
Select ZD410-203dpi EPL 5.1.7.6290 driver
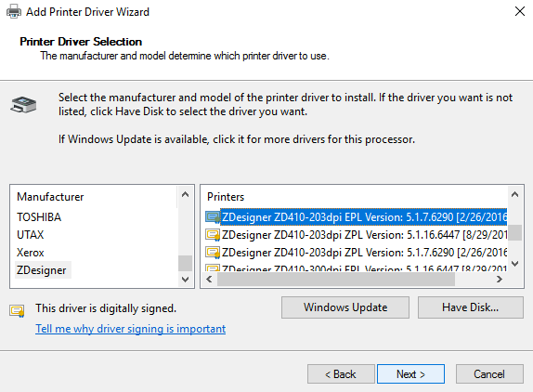(x=364, y=217)
